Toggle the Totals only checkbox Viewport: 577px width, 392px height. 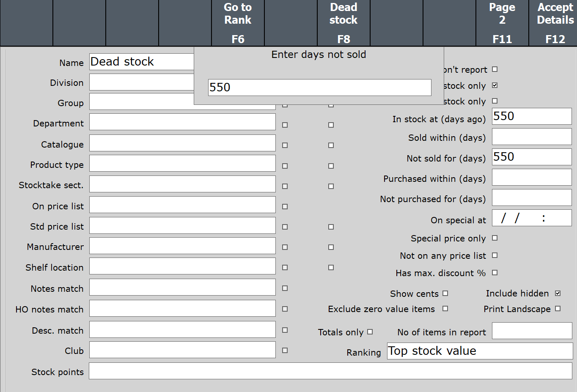tap(370, 332)
